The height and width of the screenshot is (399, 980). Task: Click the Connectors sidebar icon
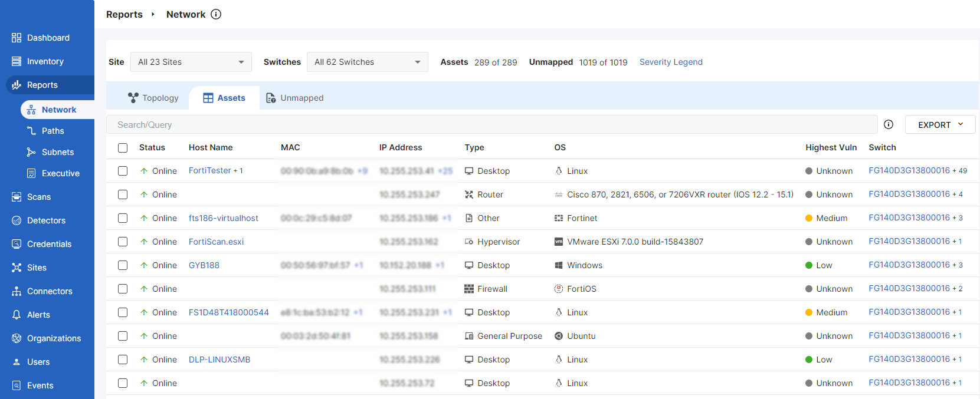(17, 291)
